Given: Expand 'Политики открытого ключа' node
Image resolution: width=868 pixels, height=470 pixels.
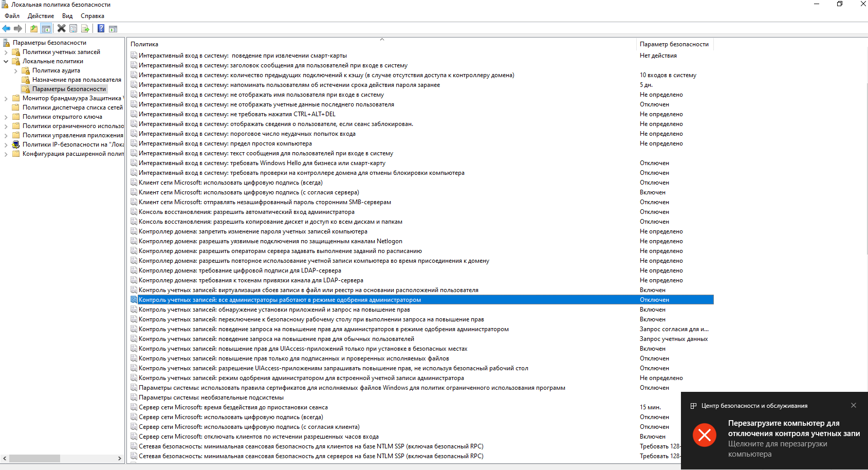Looking at the screenshot, I should (6, 117).
